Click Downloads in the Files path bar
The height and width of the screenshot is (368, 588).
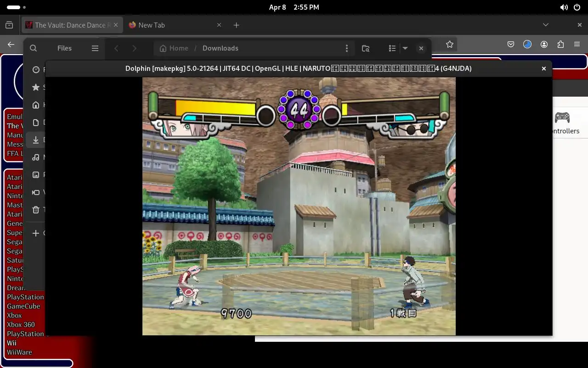pyautogui.click(x=220, y=48)
